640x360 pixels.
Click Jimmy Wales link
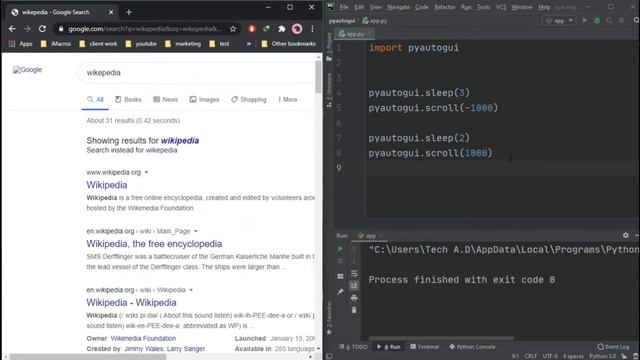click(143, 349)
